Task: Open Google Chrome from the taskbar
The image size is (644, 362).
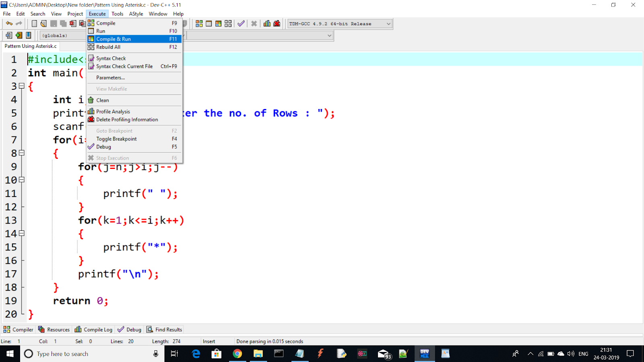Action: [x=237, y=354]
